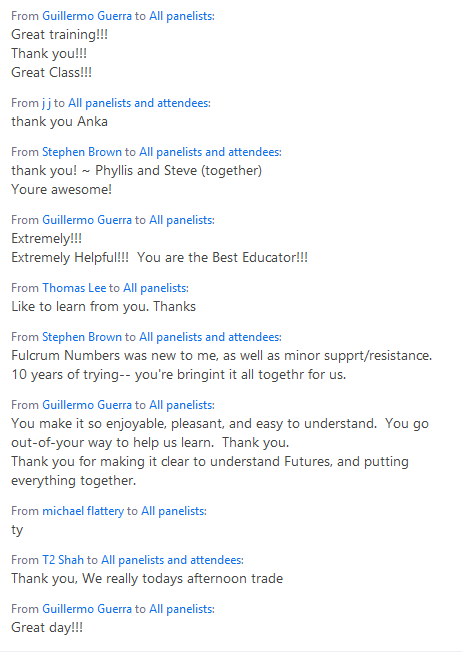Click 'All panelists' next to Thomas Lee
This screenshot has width=462, height=653.
pyautogui.click(x=155, y=288)
